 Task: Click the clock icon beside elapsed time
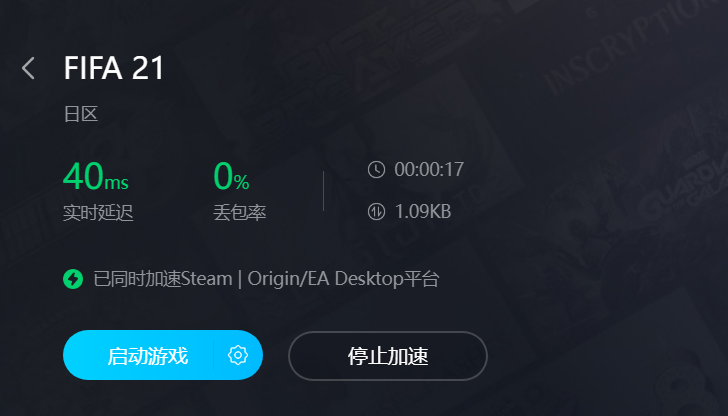pyautogui.click(x=376, y=169)
